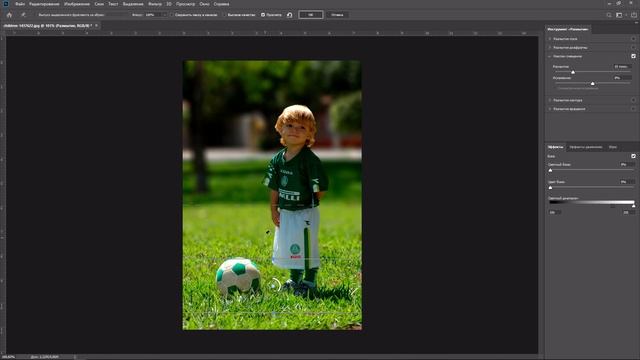The height and width of the screenshot is (360, 640).
Task: Enable the 'Размытие поля' blur checkbox
Action: pyautogui.click(x=633, y=39)
